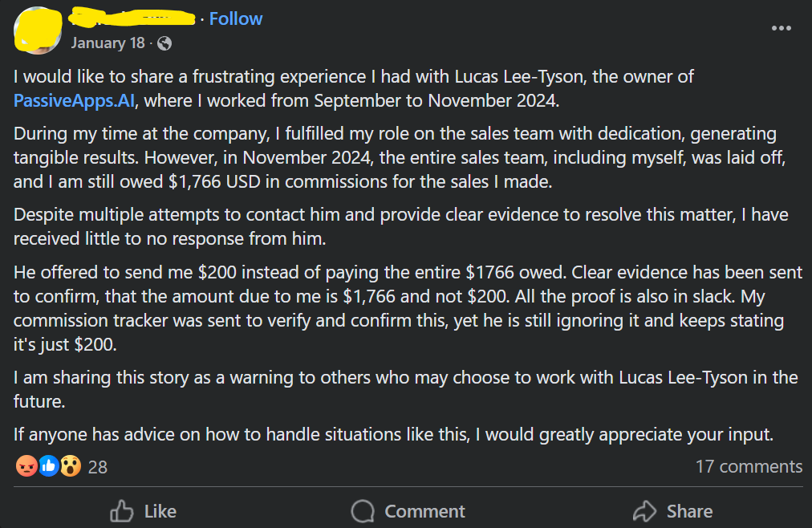
Task: Click the "Share" text label
Action: 689,511
